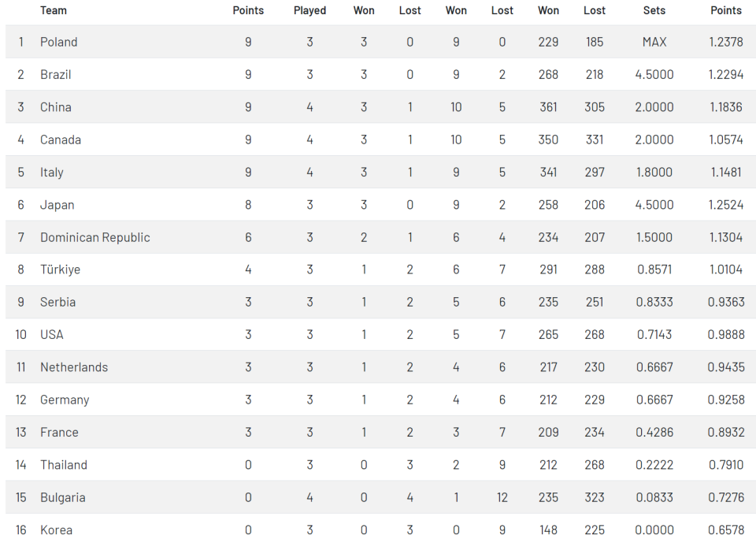Click the USA team name
Screen dimensions: 756x543
click(x=52, y=335)
